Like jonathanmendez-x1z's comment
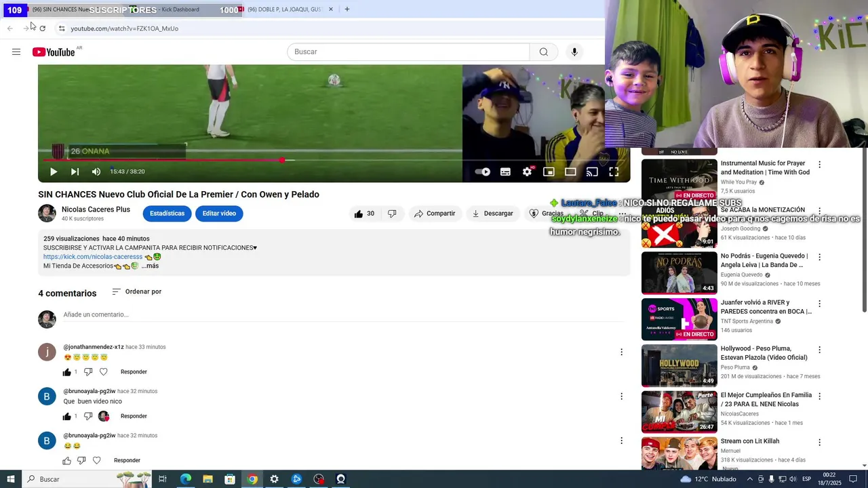 pyautogui.click(x=66, y=372)
